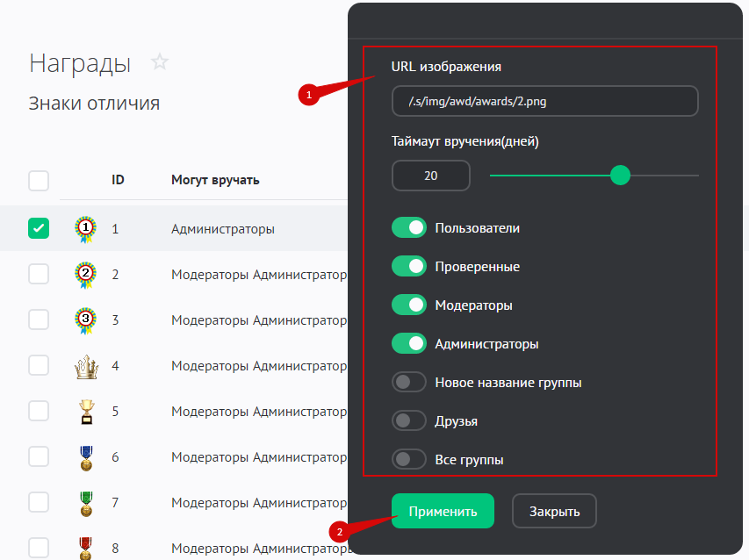749x560 pixels.
Task: Disable the Пользователи group toggle
Action: point(409,228)
